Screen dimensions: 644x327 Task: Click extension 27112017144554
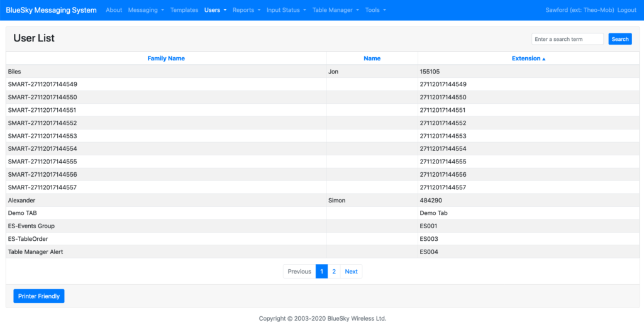(x=443, y=148)
